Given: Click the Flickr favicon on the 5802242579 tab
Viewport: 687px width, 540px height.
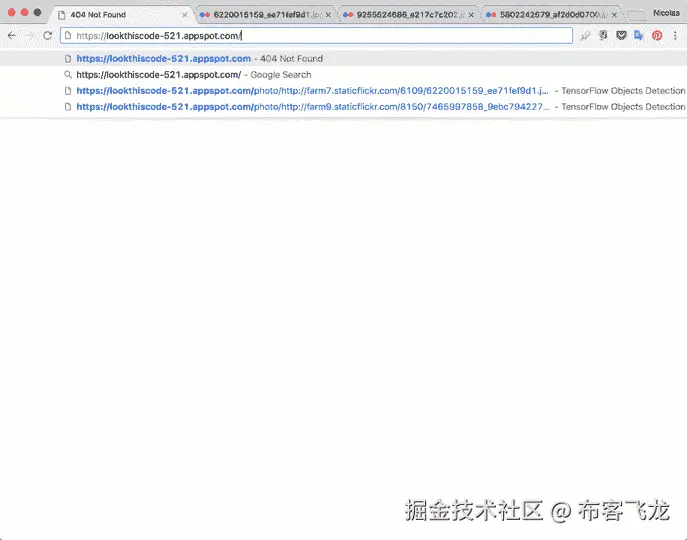Looking at the screenshot, I should [x=491, y=15].
